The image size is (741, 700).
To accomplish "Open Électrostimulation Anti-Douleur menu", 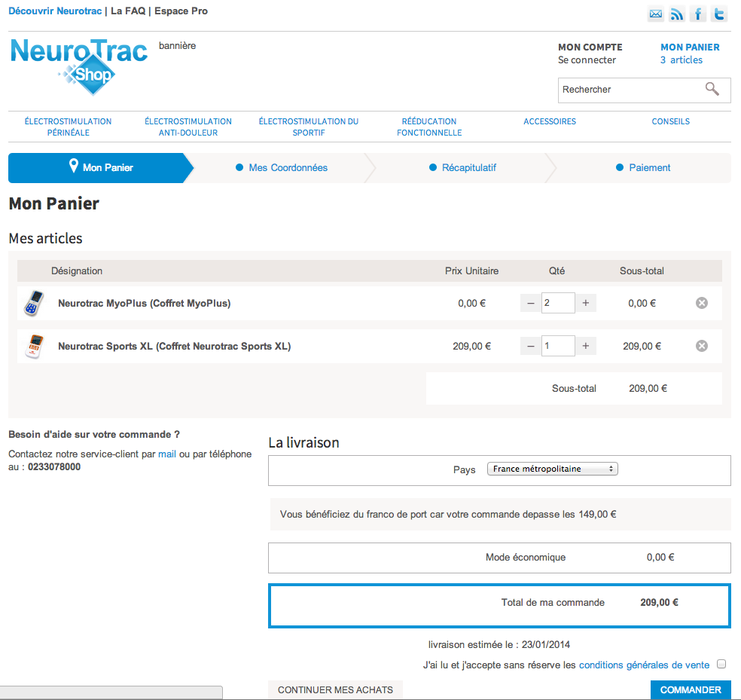I will [188, 127].
